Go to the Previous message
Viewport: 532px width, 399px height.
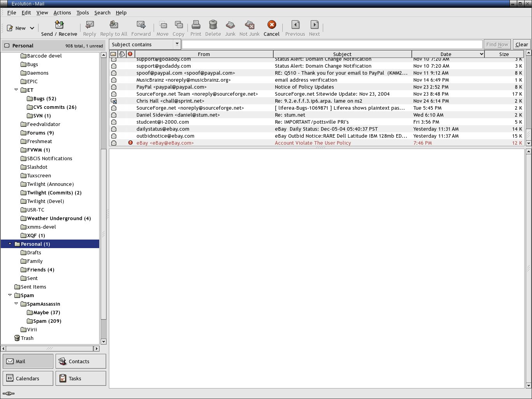(295, 25)
